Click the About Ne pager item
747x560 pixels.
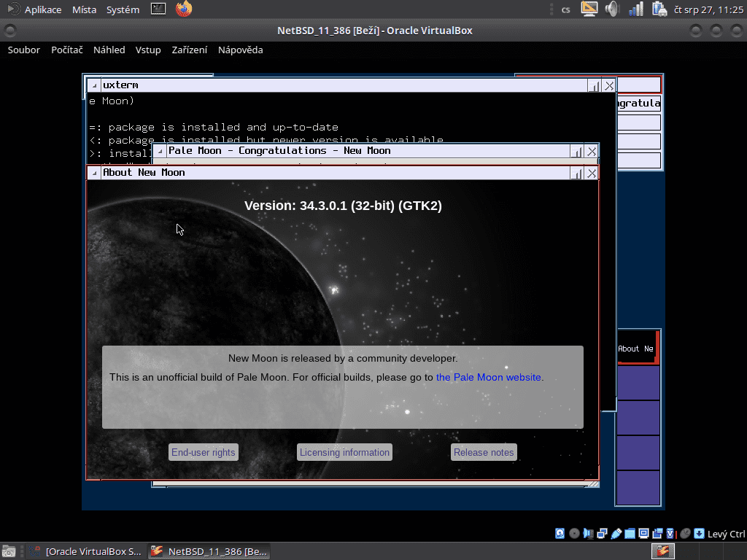[x=638, y=348]
